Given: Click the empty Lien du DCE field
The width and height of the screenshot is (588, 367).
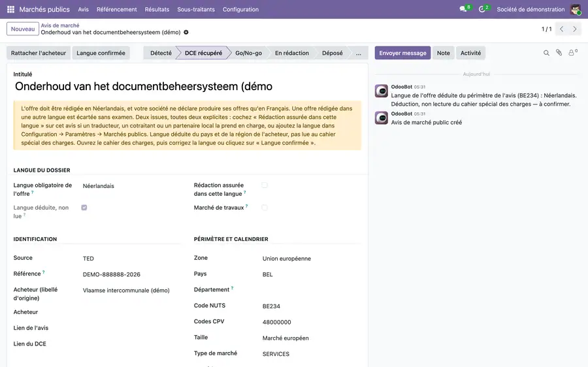Looking at the screenshot, I should (x=131, y=343).
